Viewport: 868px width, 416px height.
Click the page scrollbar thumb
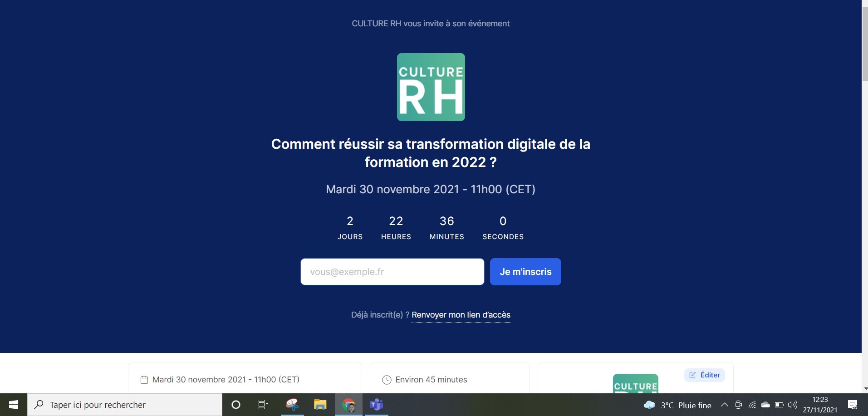point(865,43)
